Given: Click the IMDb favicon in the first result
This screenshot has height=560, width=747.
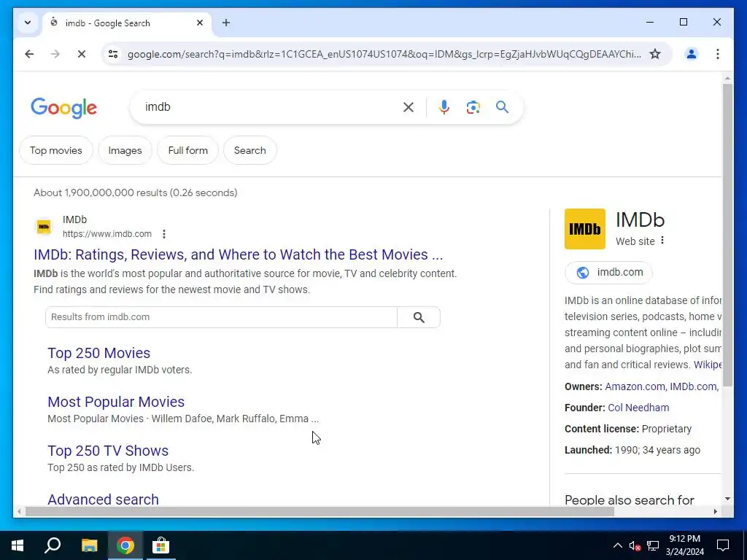Looking at the screenshot, I should [44, 227].
